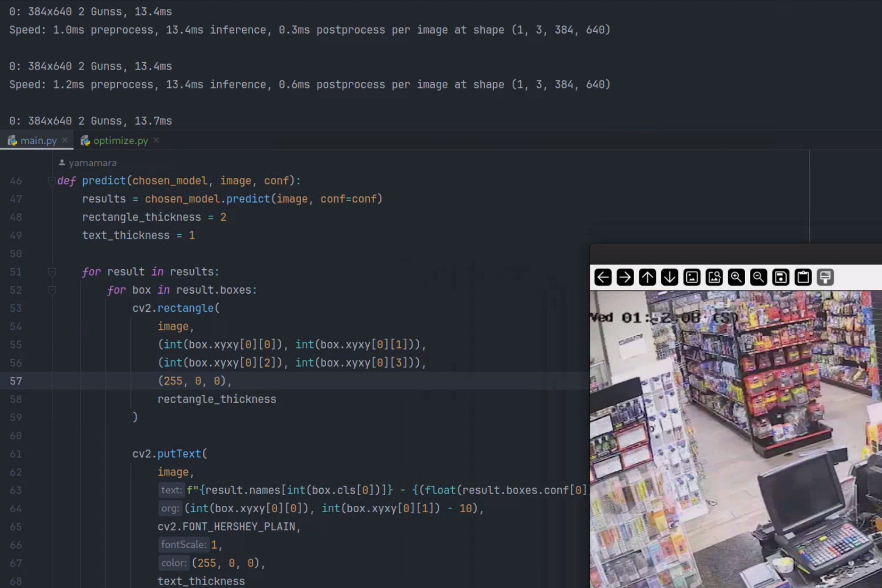Click the pan down arrow icon
882x588 pixels.
pyautogui.click(x=669, y=277)
